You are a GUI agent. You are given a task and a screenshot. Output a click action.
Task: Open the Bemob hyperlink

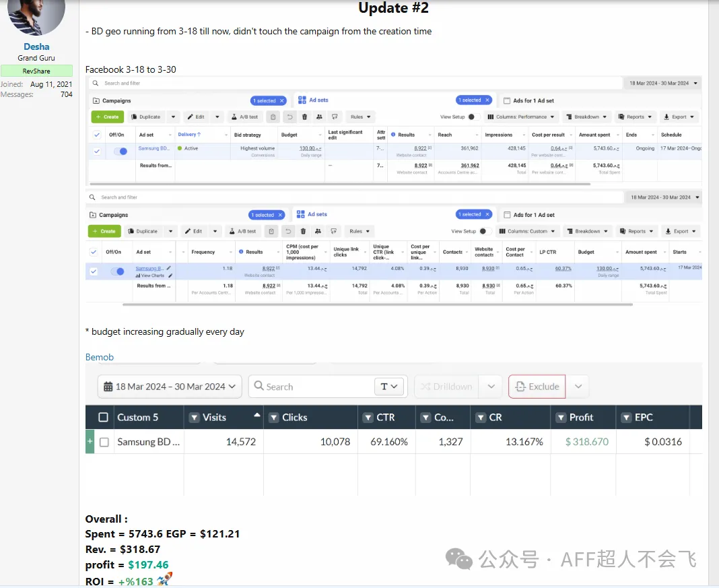(x=100, y=357)
